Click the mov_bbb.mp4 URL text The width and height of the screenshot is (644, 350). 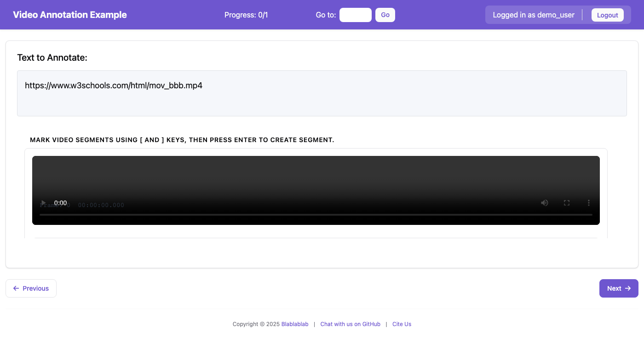114,86
